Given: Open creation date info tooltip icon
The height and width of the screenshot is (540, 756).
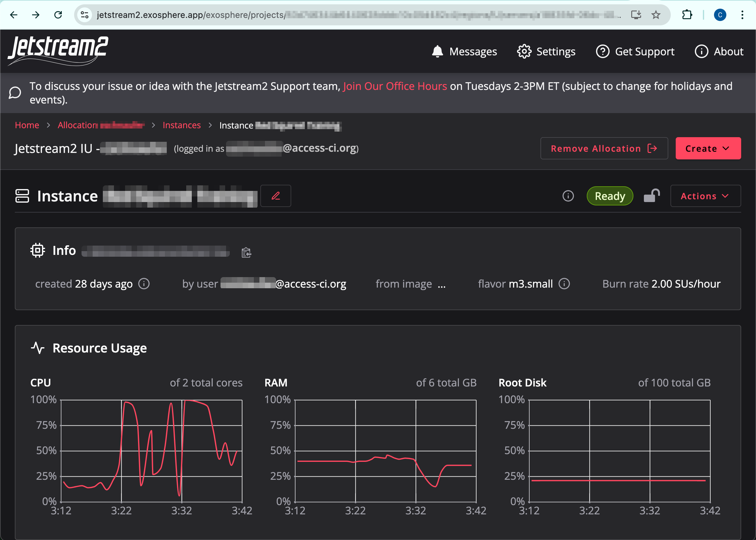Looking at the screenshot, I should tap(144, 284).
